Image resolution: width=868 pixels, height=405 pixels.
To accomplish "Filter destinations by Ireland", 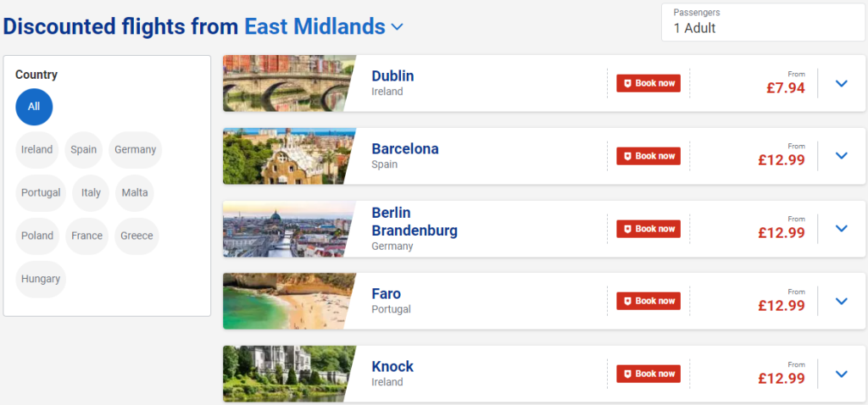I will coord(37,149).
